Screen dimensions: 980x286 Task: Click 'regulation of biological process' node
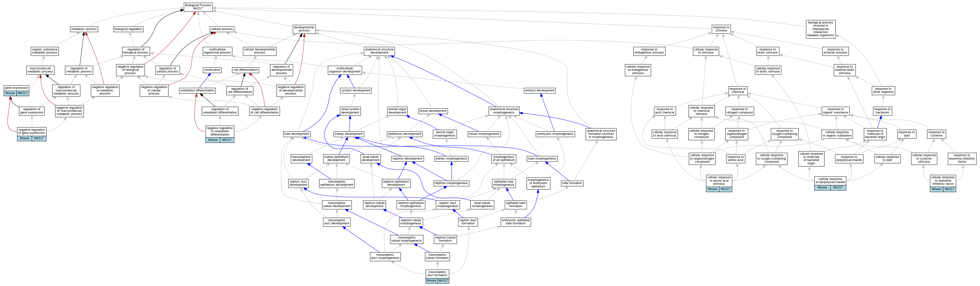[x=136, y=51]
